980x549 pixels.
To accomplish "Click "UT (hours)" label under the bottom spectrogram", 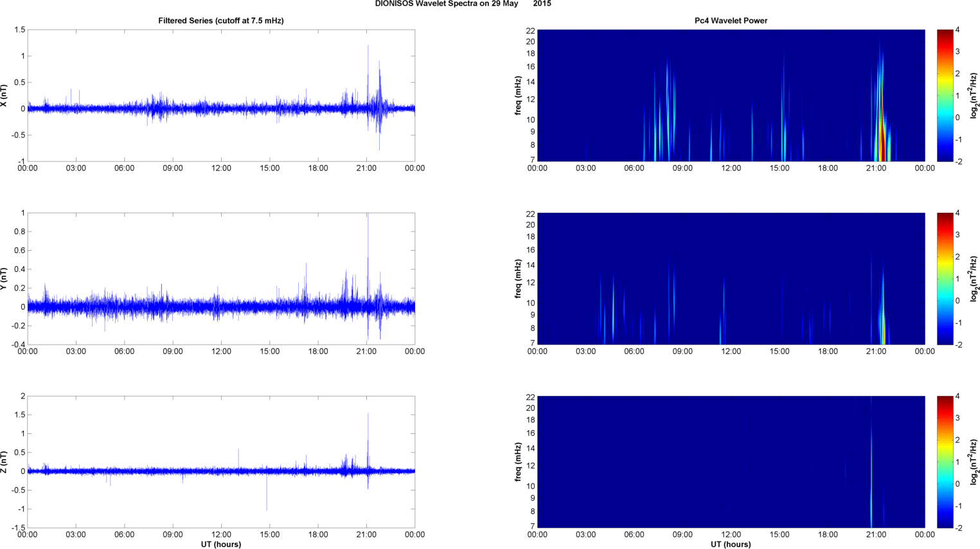I will (x=731, y=544).
